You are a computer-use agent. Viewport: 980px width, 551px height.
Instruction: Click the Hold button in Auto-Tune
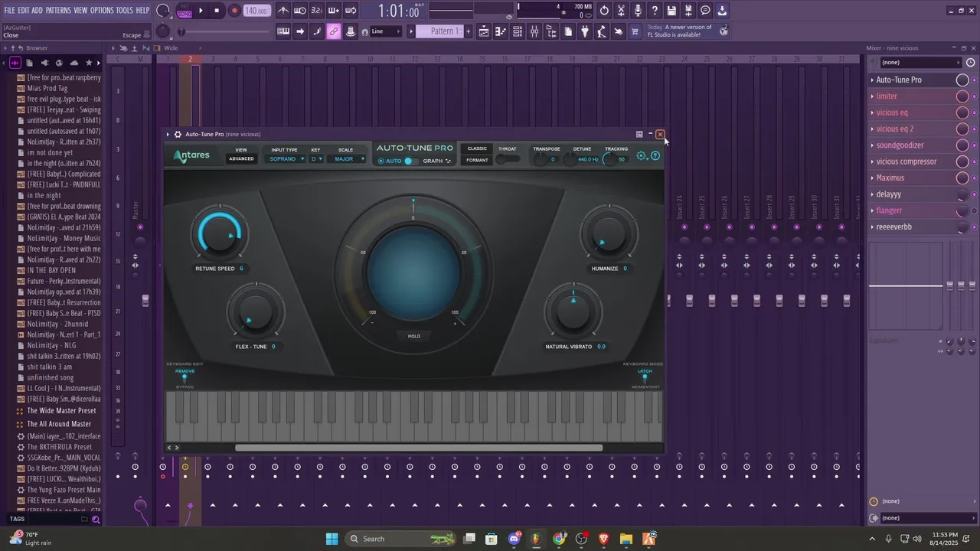(414, 336)
